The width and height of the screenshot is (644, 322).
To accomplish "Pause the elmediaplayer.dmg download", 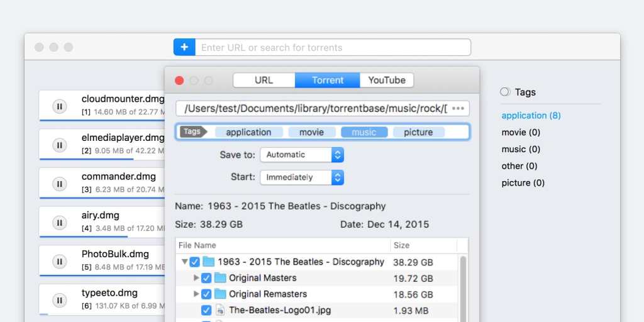I will coord(59,145).
